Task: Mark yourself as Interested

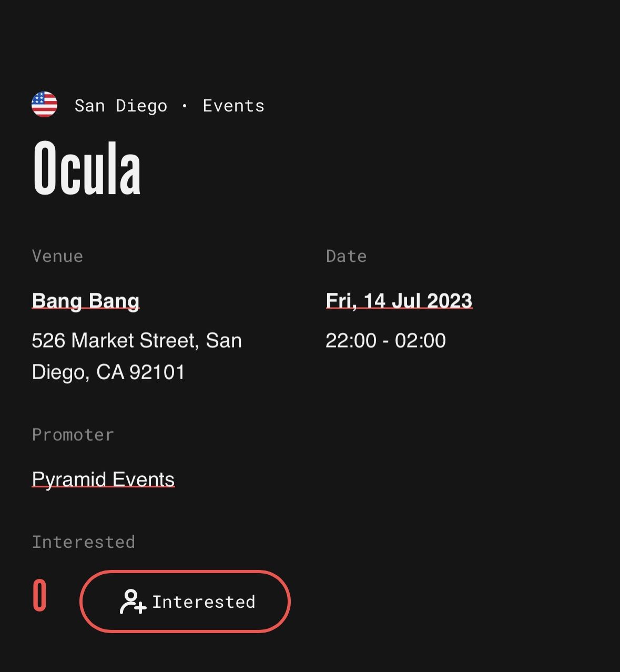Action: [x=185, y=602]
